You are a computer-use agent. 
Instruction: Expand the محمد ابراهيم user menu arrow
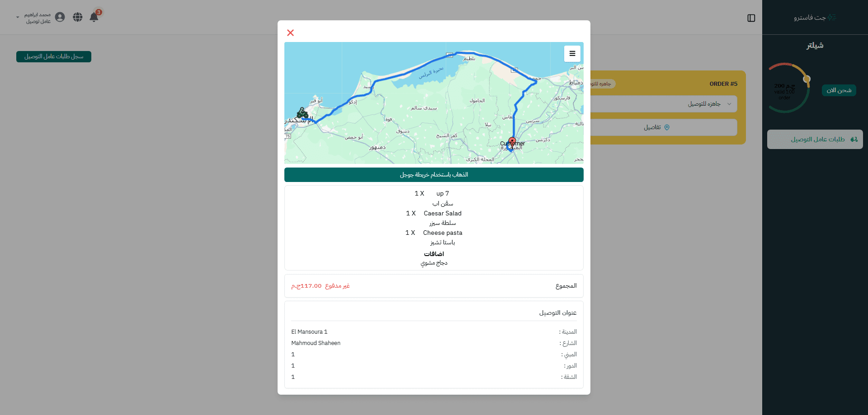[x=18, y=17]
